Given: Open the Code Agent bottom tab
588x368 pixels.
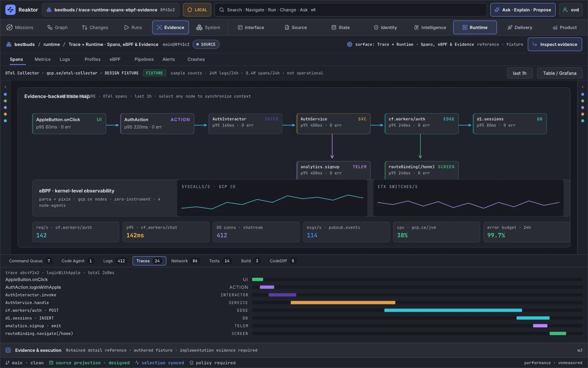Looking at the screenshot, I should pyautogui.click(x=77, y=261).
